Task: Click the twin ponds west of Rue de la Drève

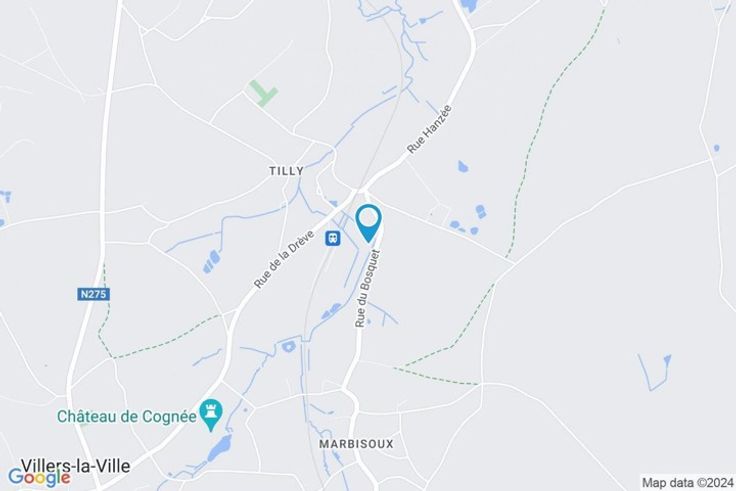Action: [x=211, y=261]
